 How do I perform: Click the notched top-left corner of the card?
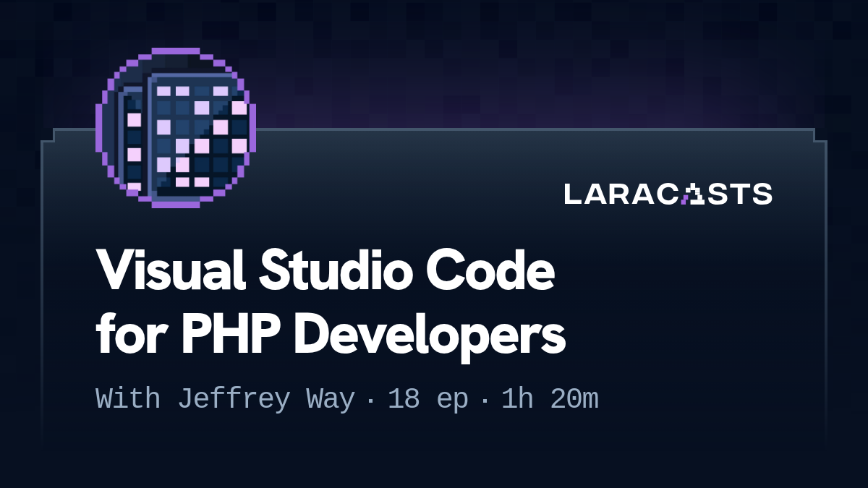48,136
